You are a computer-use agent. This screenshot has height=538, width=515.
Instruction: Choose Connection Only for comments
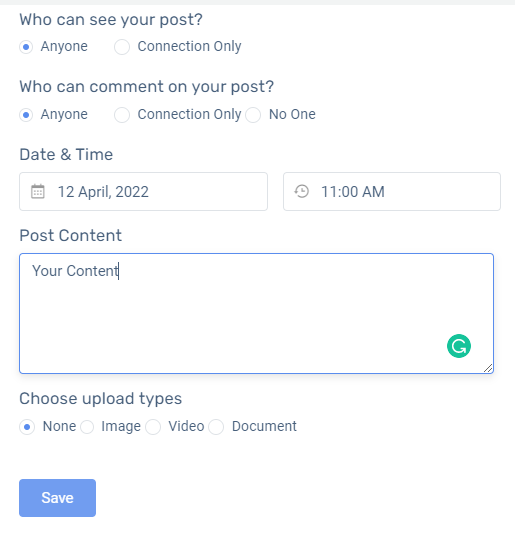pyautogui.click(x=122, y=115)
